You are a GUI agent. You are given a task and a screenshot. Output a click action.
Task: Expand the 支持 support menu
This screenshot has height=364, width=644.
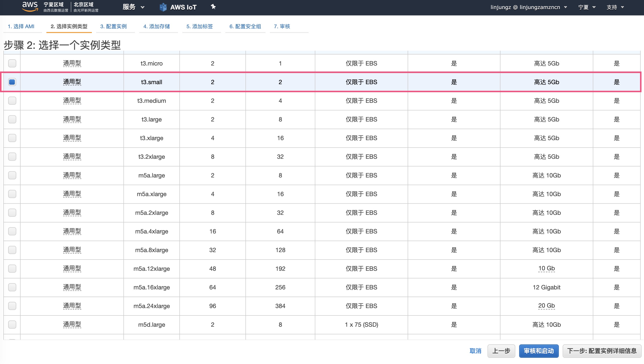(615, 7)
